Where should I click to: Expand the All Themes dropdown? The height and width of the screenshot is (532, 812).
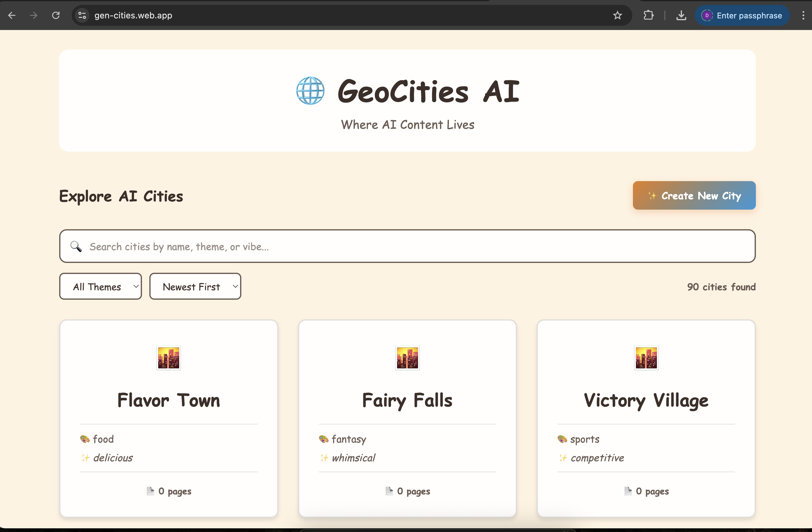[101, 287]
